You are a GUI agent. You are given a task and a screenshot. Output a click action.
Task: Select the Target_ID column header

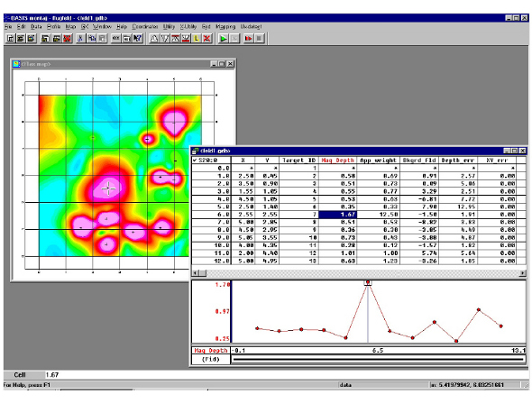tap(298, 161)
